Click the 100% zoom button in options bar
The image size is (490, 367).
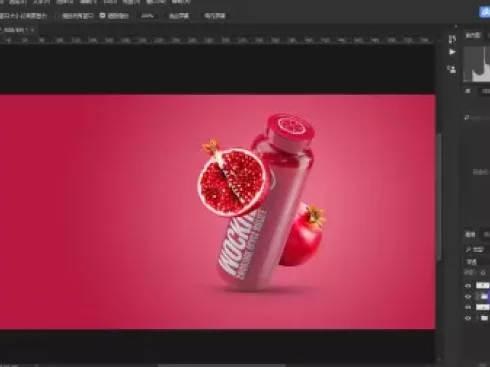click(x=147, y=16)
